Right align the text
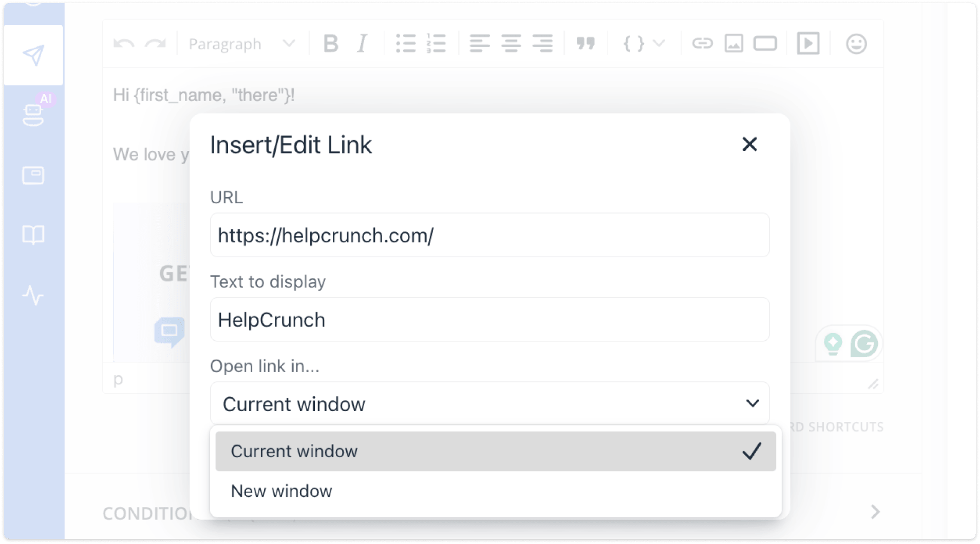This screenshot has height=544, width=980. [x=543, y=43]
